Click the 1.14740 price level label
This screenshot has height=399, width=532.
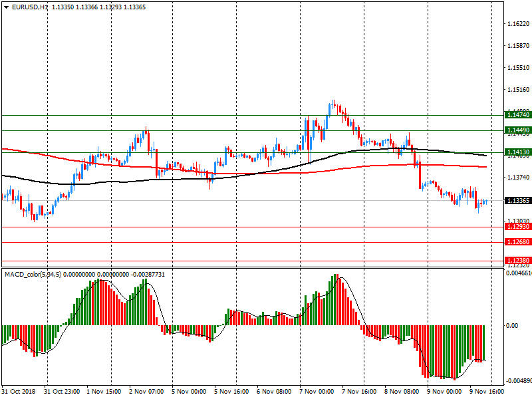pos(517,115)
